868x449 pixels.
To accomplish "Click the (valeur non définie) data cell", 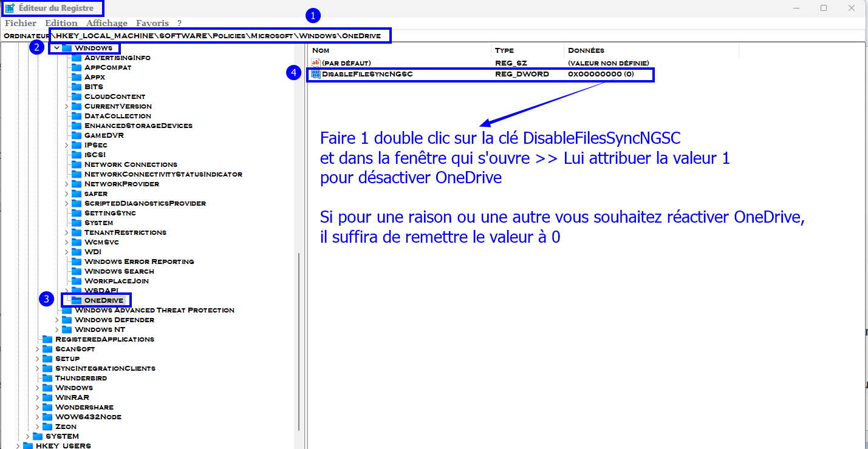I will tap(609, 63).
